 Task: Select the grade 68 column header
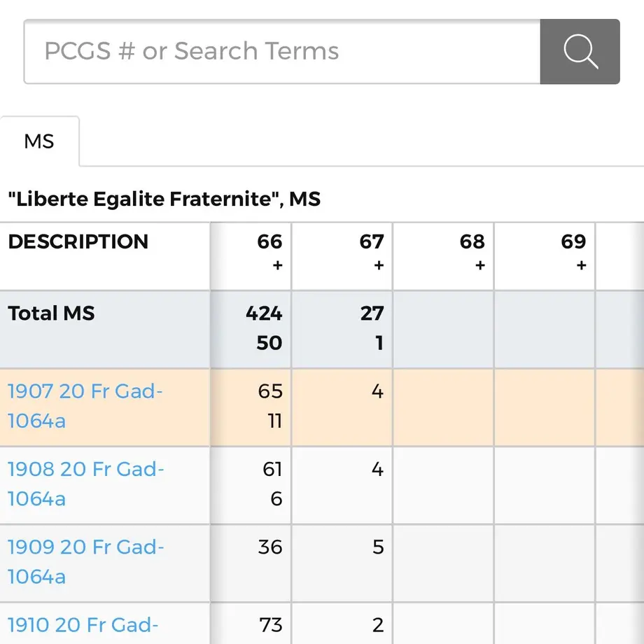pyautogui.click(x=472, y=241)
